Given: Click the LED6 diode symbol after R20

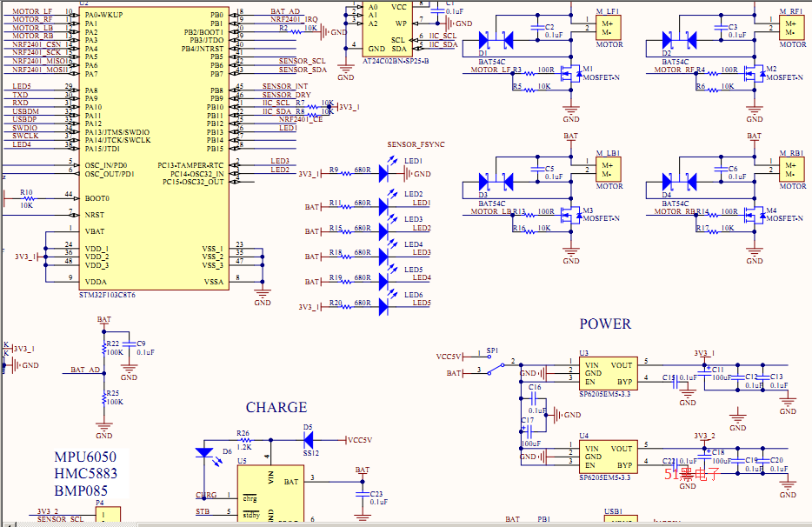Looking at the screenshot, I should click(384, 307).
